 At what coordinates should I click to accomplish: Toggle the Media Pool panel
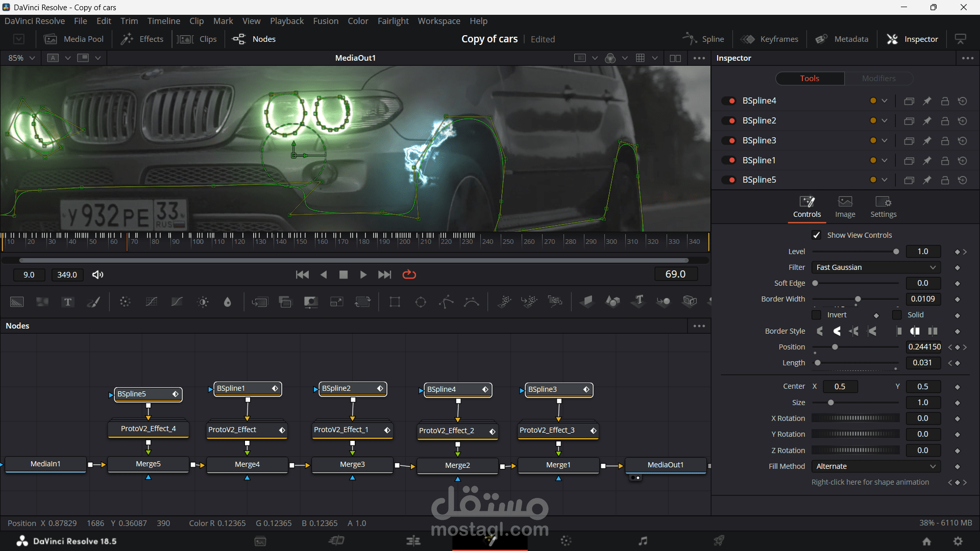point(74,39)
